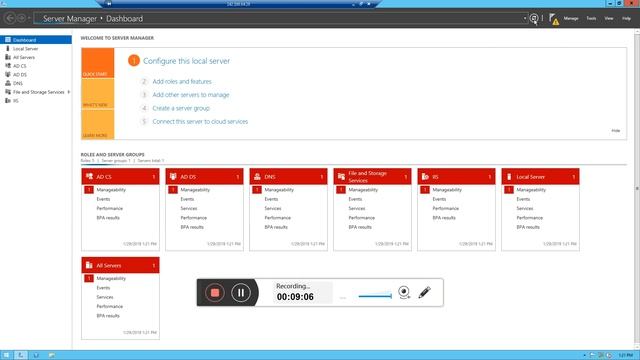Select Local Server in the sidebar
Viewport: 640px width, 360px height.
pos(25,49)
